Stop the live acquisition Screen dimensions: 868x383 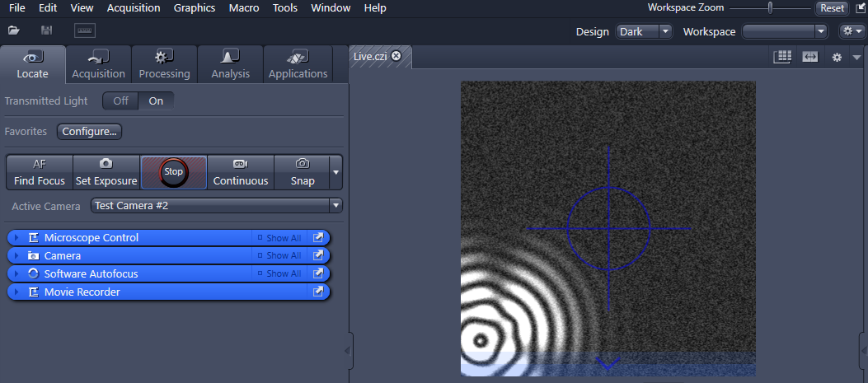point(173,172)
